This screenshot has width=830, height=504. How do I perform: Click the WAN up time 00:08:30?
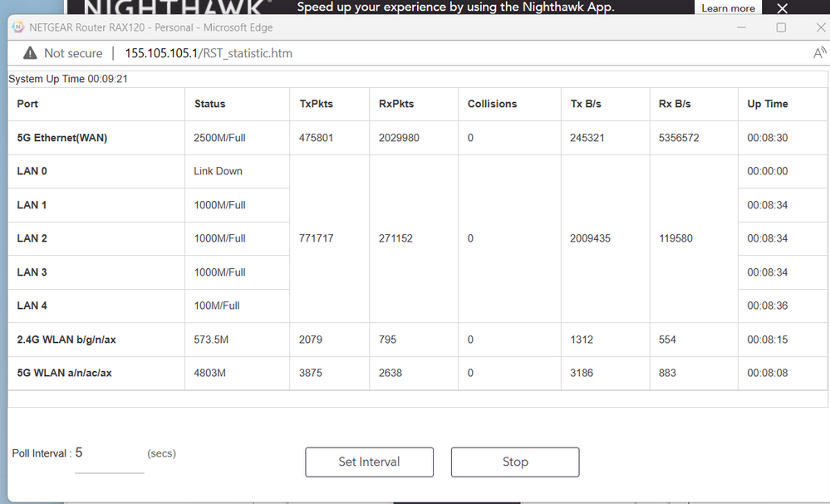[768, 138]
